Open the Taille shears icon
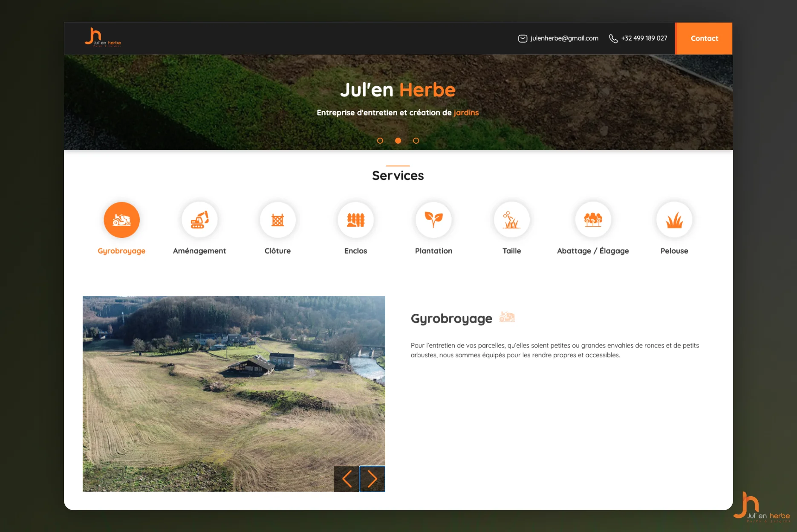The height and width of the screenshot is (532, 797). (511, 220)
